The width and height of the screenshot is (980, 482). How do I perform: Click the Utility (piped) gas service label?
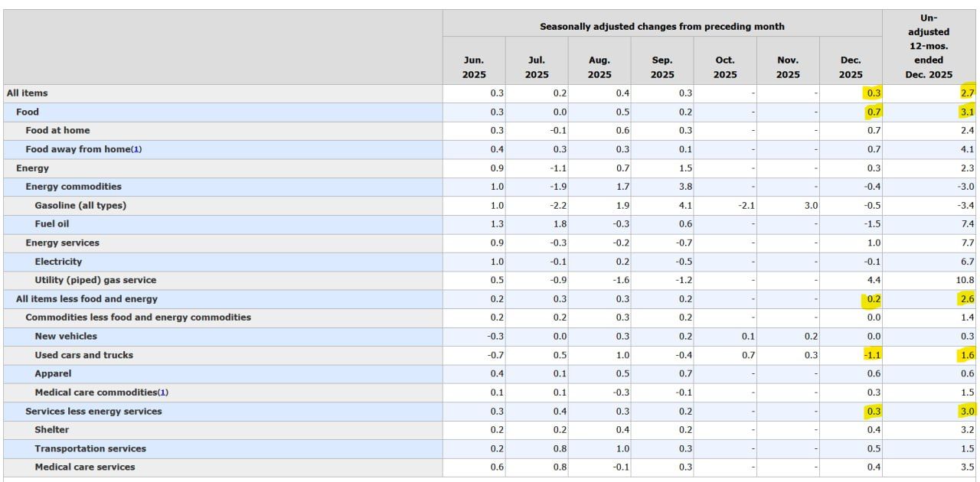click(x=95, y=280)
